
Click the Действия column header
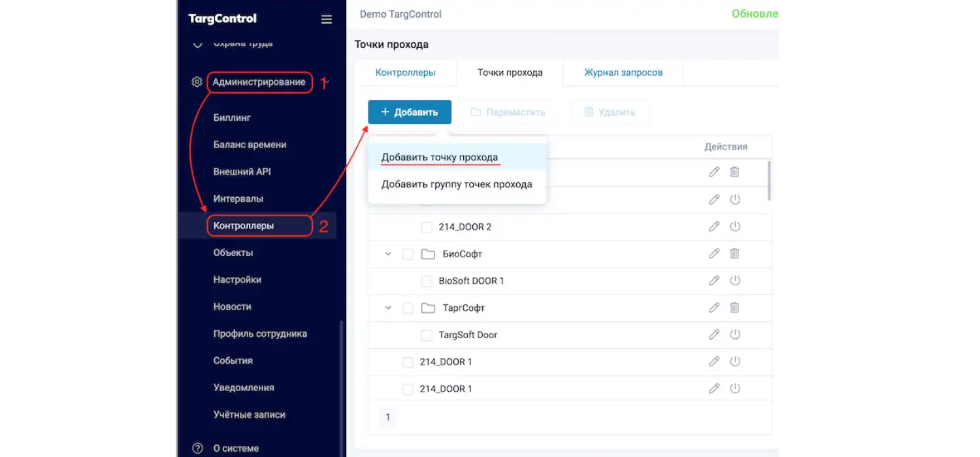pyautogui.click(x=726, y=146)
